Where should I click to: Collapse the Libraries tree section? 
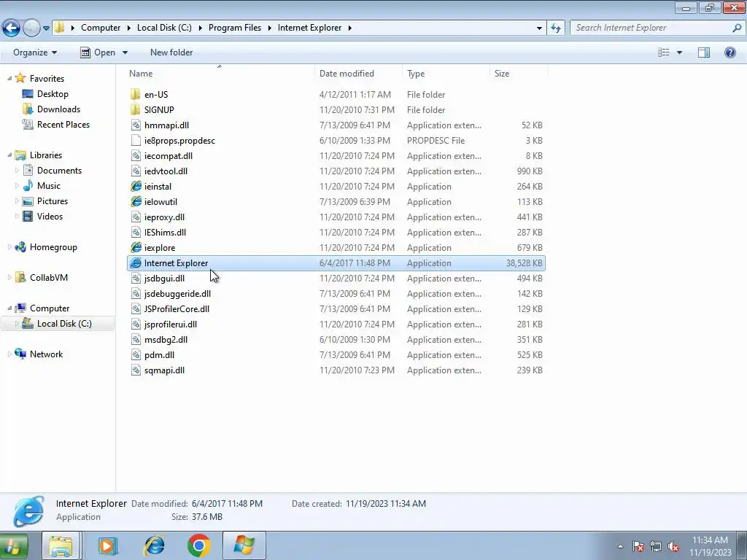click(9, 155)
